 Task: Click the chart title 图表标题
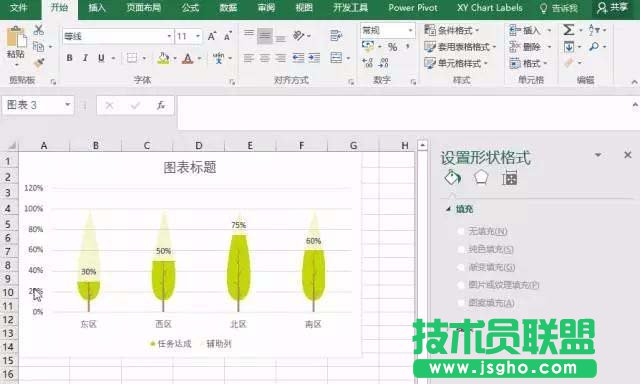click(x=190, y=167)
